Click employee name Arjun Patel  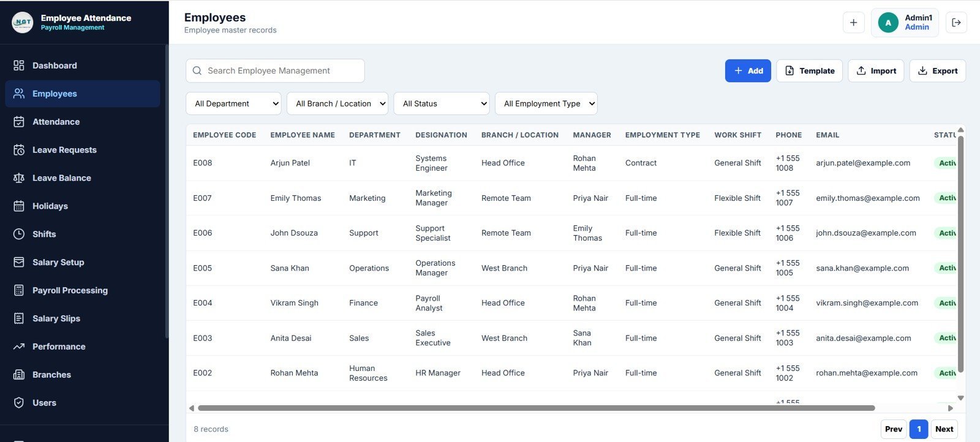[290, 163]
